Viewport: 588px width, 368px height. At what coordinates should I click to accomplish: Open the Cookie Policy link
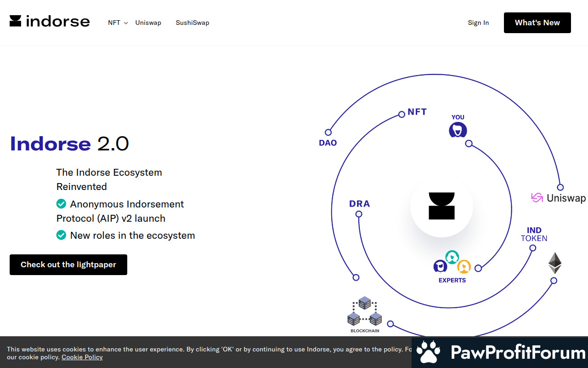[82, 357]
